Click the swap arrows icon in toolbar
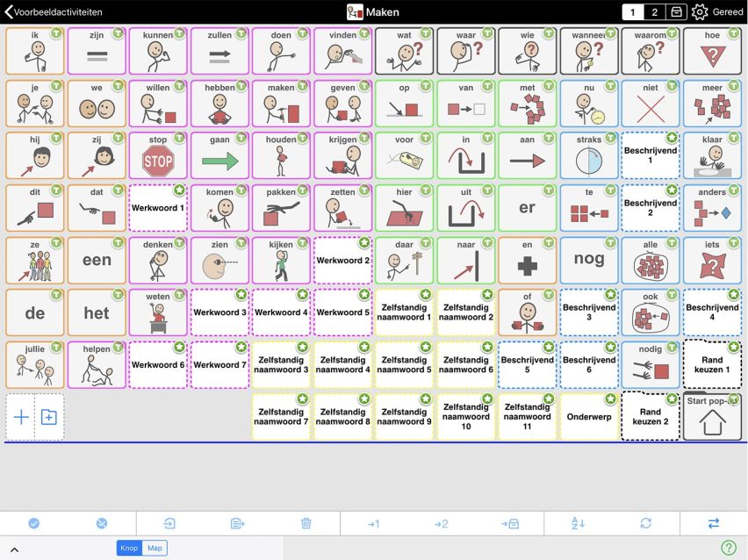Image resolution: width=748 pixels, height=560 pixels. click(x=713, y=523)
